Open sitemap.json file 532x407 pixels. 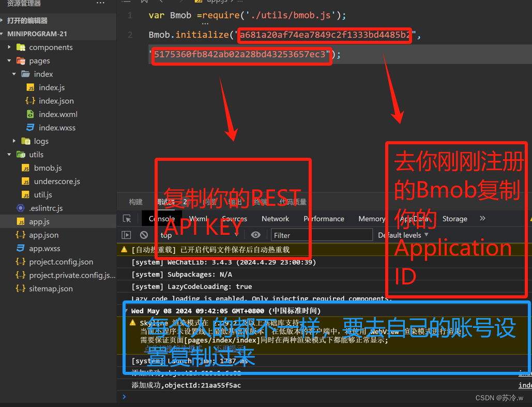point(51,289)
